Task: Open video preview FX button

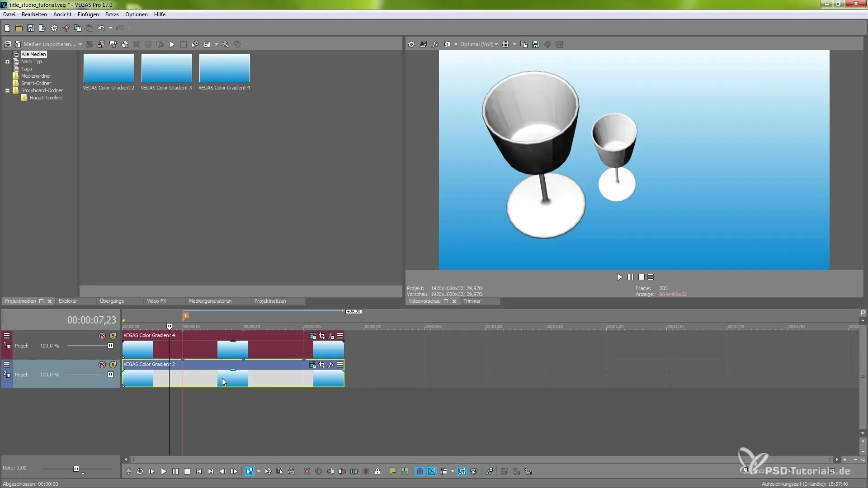Action: click(435, 44)
